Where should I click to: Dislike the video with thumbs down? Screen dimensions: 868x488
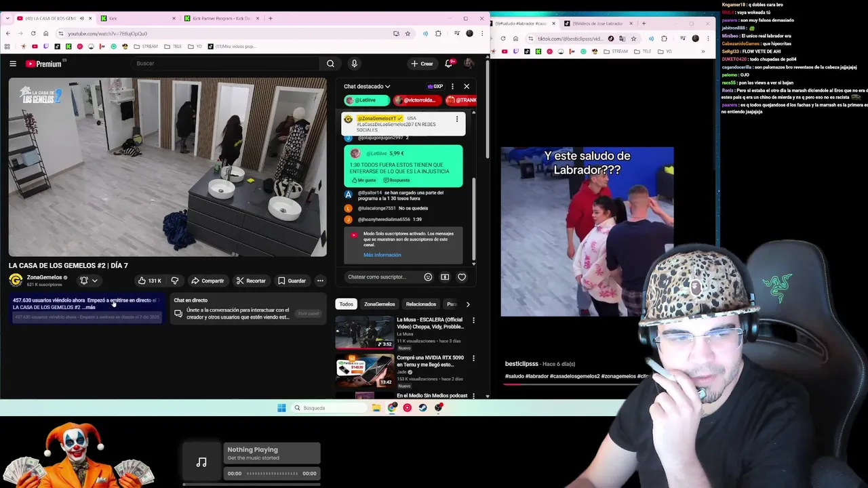(x=175, y=281)
